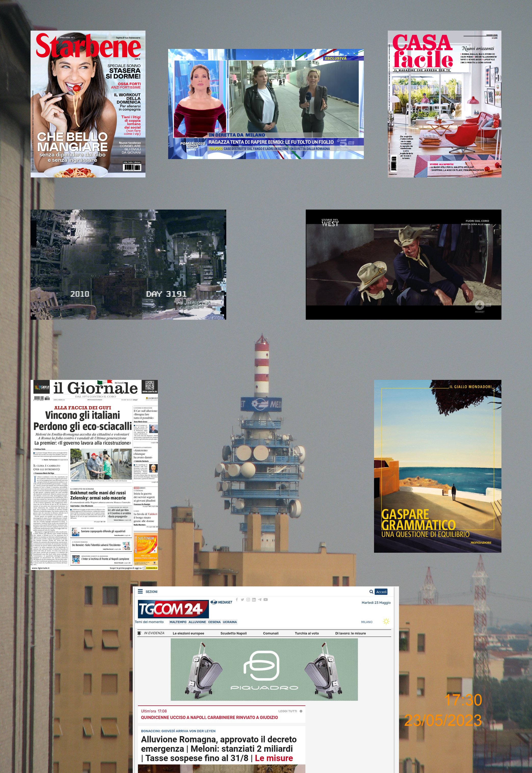Open 'Le elezioni europee' menu item
The height and width of the screenshot is (773, 532).
pos(188,633)
